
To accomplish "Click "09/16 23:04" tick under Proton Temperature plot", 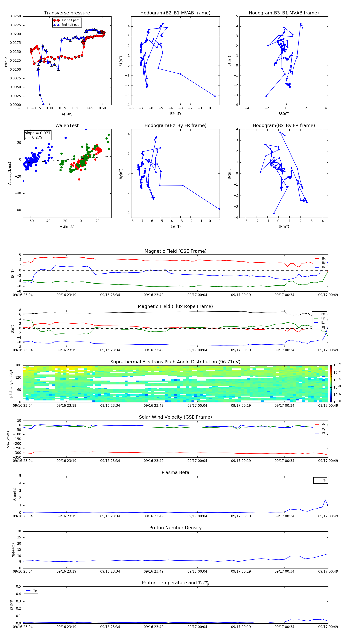I will (23, 627).
